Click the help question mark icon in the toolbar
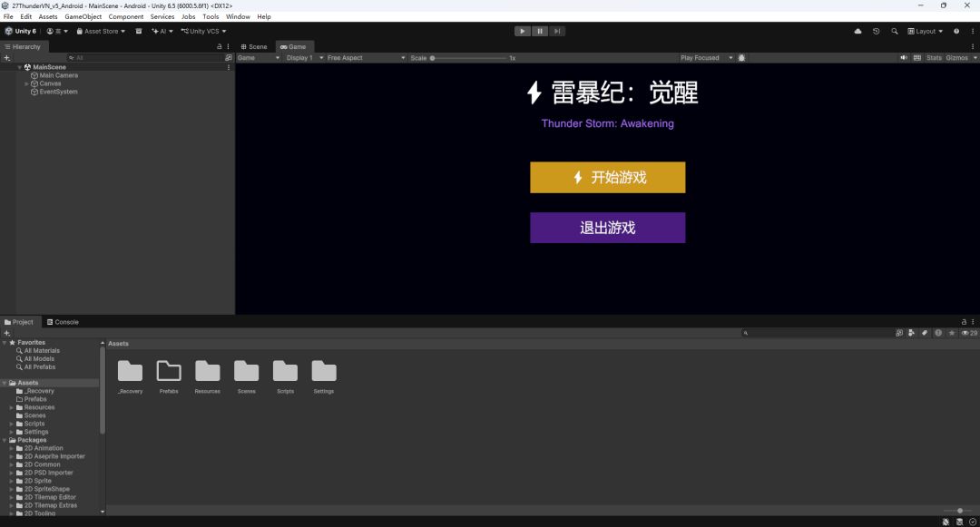980x527 pixels. tap(956, 31)
